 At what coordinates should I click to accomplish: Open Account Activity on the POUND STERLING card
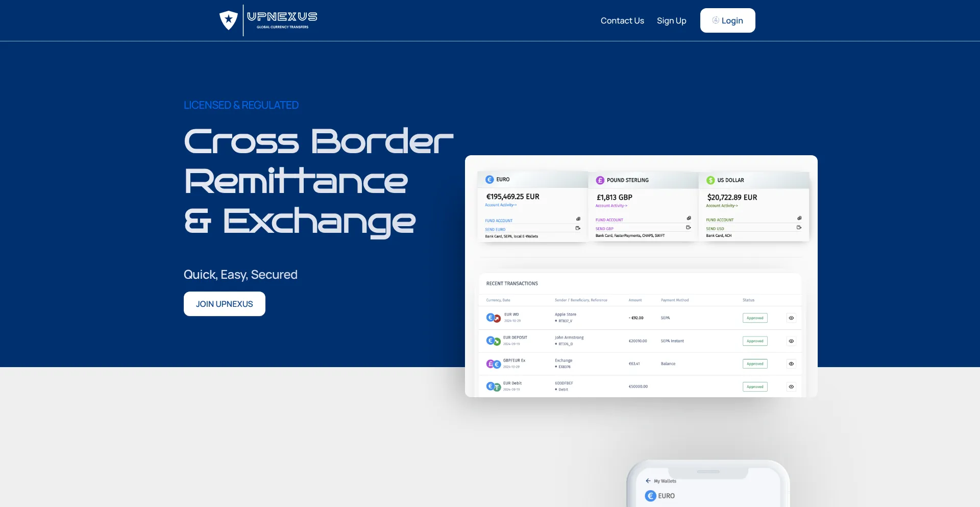coord(610,206)
